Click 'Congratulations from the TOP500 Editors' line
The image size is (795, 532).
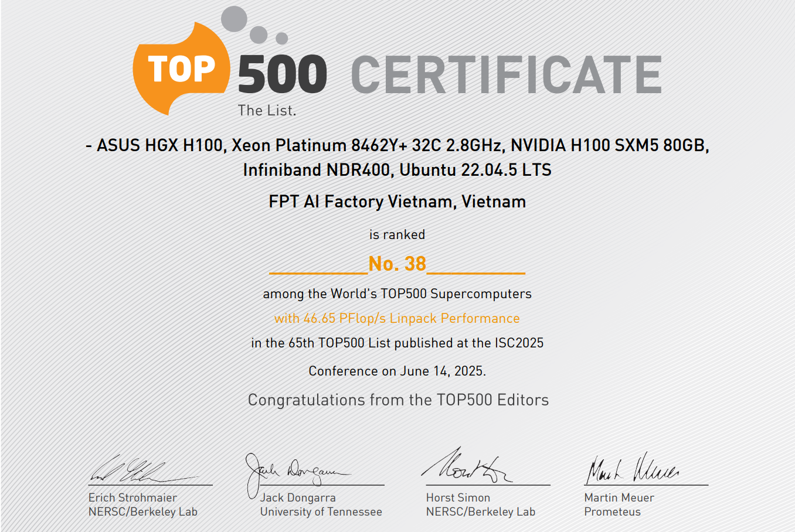click(x=399, y=400)
